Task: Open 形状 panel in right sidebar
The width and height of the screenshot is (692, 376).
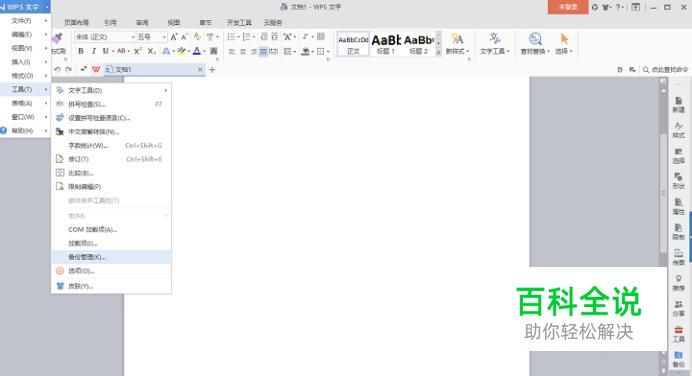Action: 678,181
